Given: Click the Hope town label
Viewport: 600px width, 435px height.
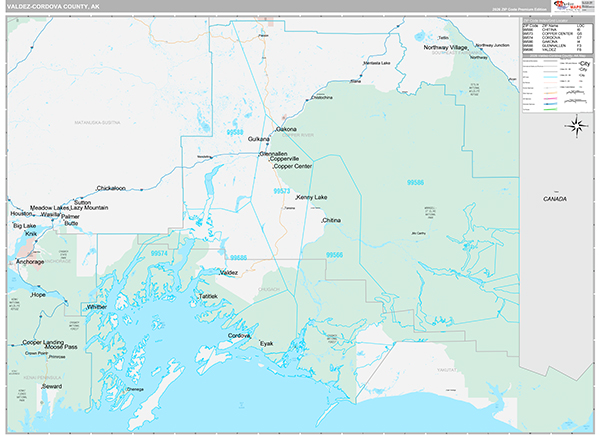Looking at the screenshot, I should [38, 295].
